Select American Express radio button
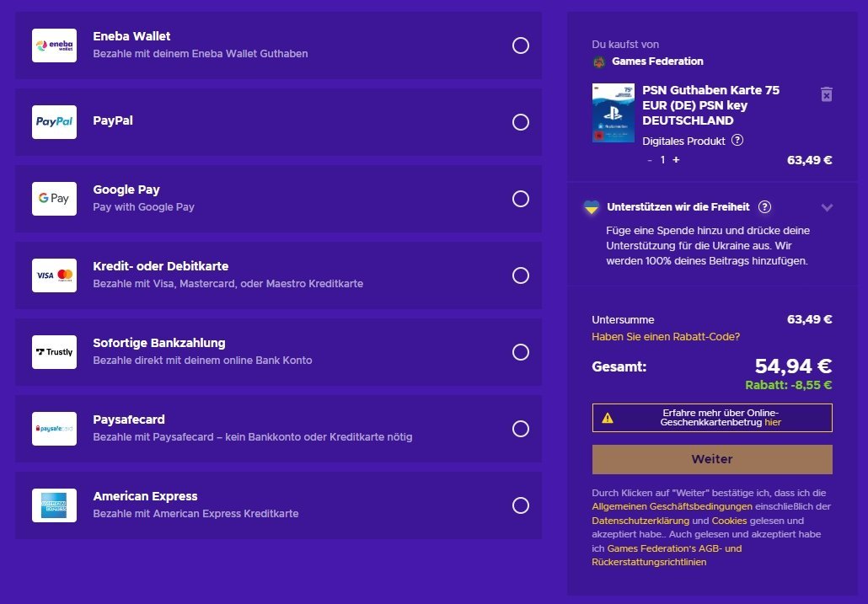This screenshot has height=604, width=868. [520, 505]
